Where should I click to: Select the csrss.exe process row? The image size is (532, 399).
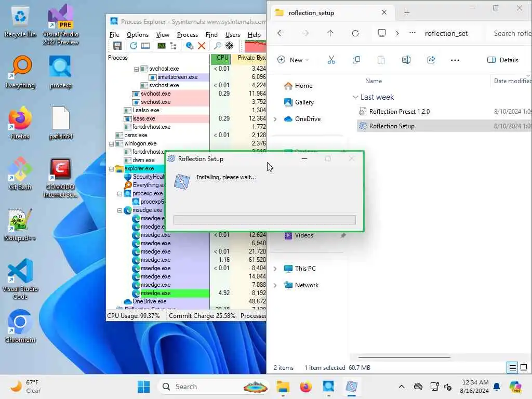(186, 135)
